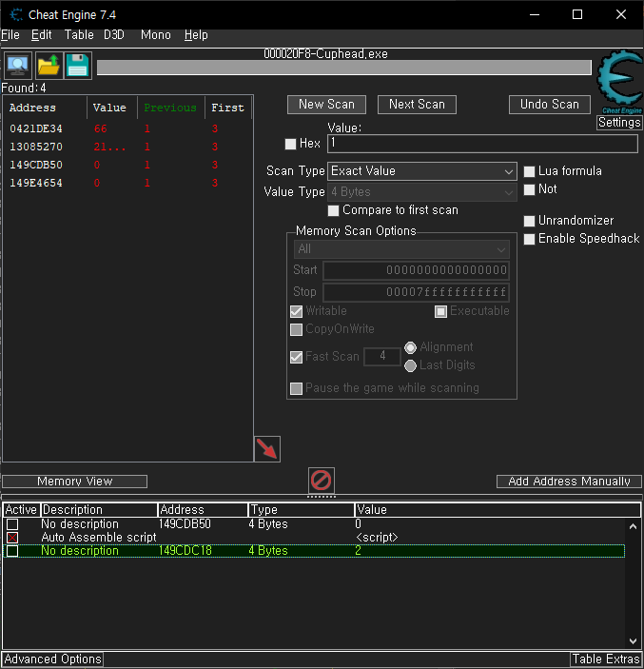The image size is (644, 669).
Task: Open Advanced Options
Action: pyautogui.click(x=52, y=659)
